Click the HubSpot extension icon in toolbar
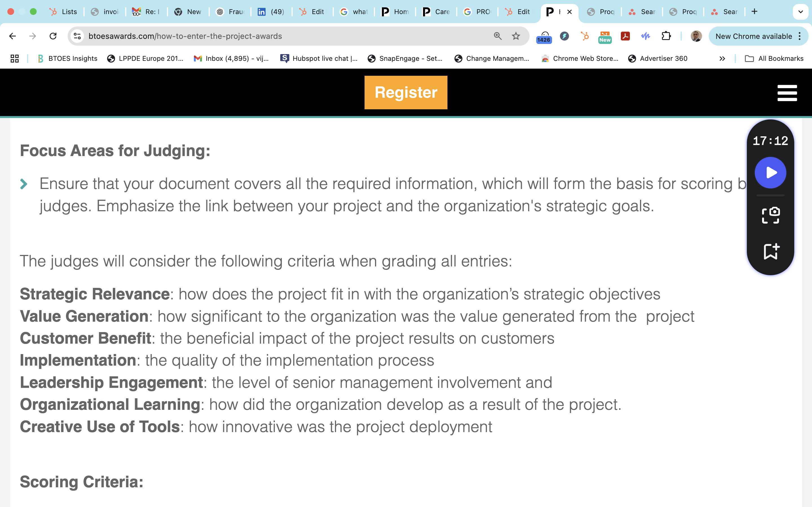 (x=585, y=36)
